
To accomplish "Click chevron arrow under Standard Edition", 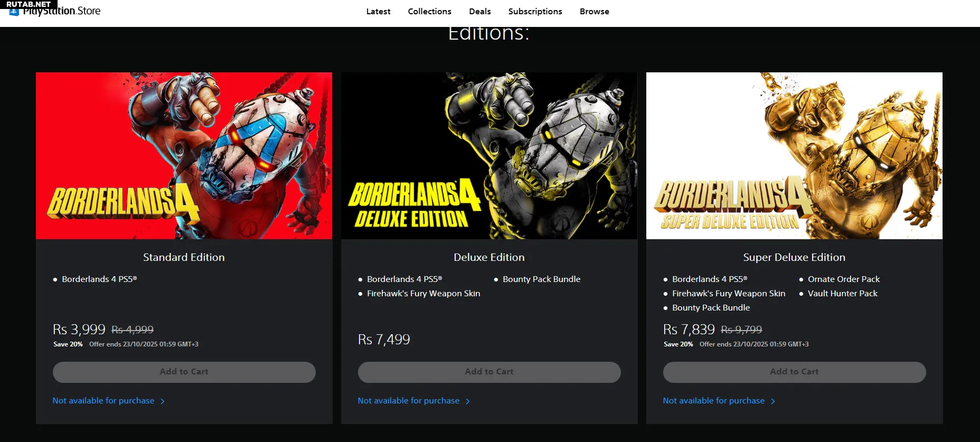I will (163, 401).
